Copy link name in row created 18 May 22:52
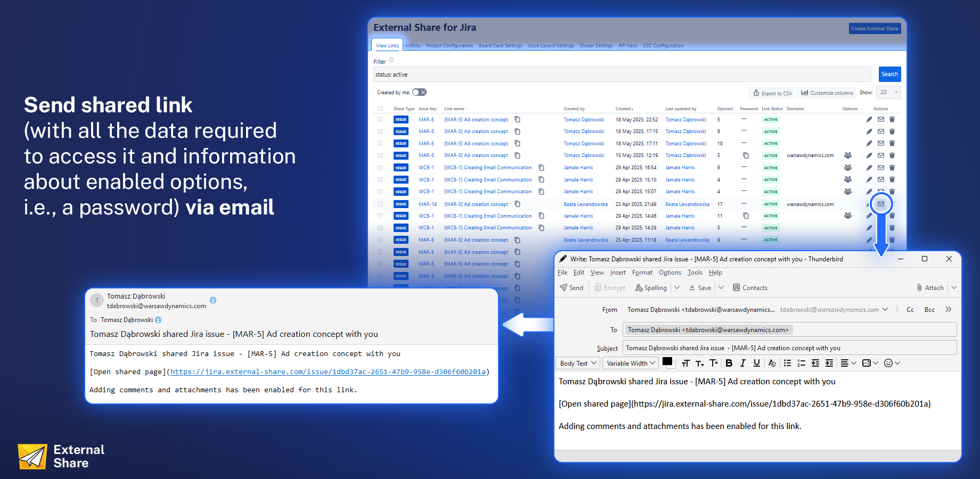 click(x=517, y=119)
